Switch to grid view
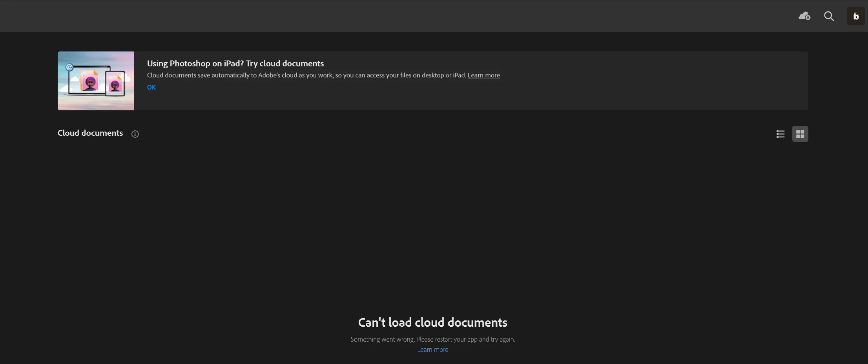 (800, 134)
